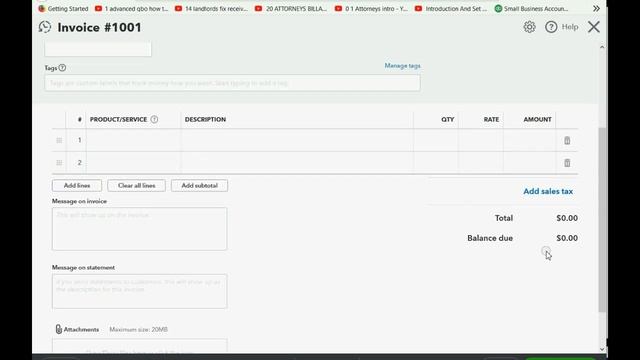
Task: Open invoice history clock icon
Action: pyautogui.click(x=45, y=27)
